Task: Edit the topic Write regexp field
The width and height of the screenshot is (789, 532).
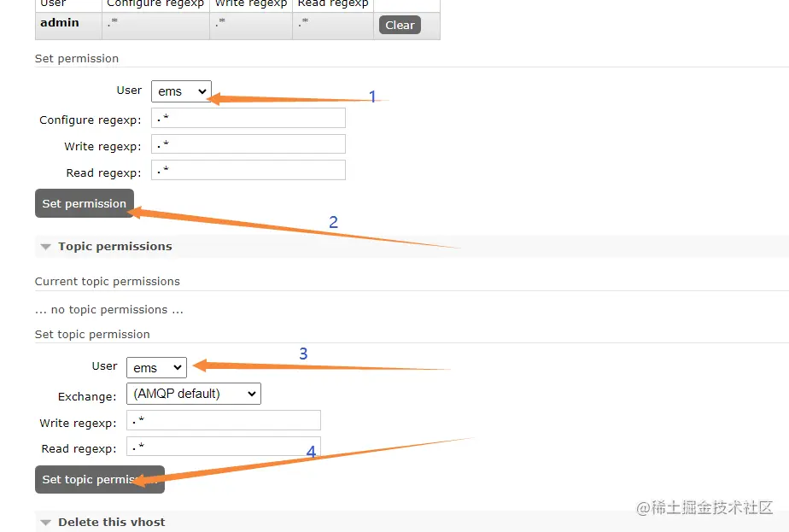Action: [224, 420]
